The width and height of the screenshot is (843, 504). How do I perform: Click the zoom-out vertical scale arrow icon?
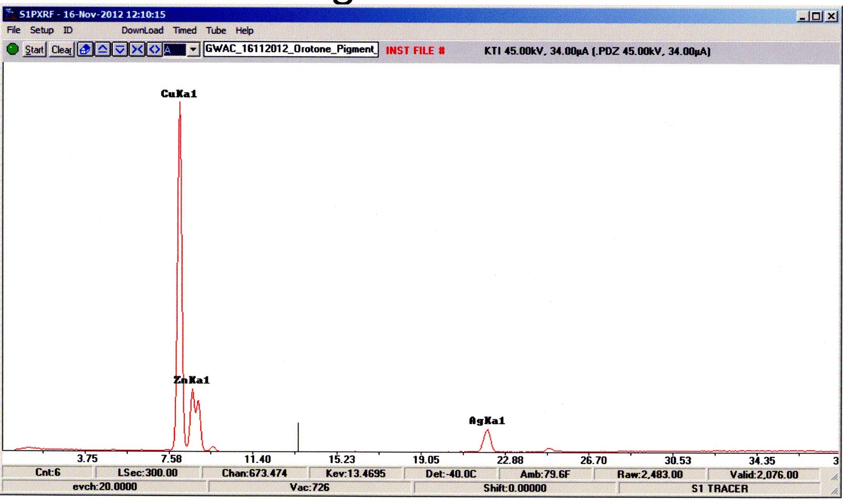click(120, 50)
